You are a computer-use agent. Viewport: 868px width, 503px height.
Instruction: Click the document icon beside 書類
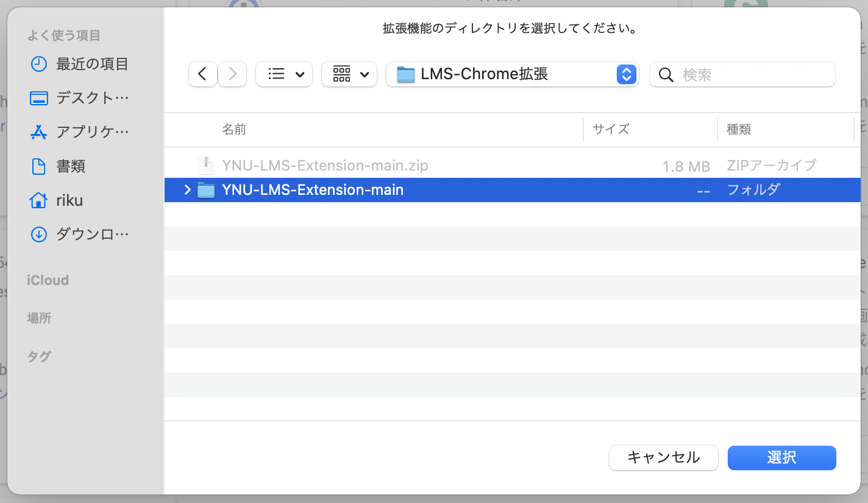click(38, 166)
